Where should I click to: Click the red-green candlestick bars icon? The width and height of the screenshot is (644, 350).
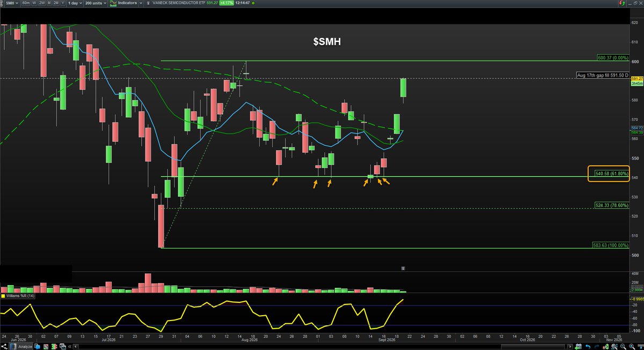click(x=54, y=347)
